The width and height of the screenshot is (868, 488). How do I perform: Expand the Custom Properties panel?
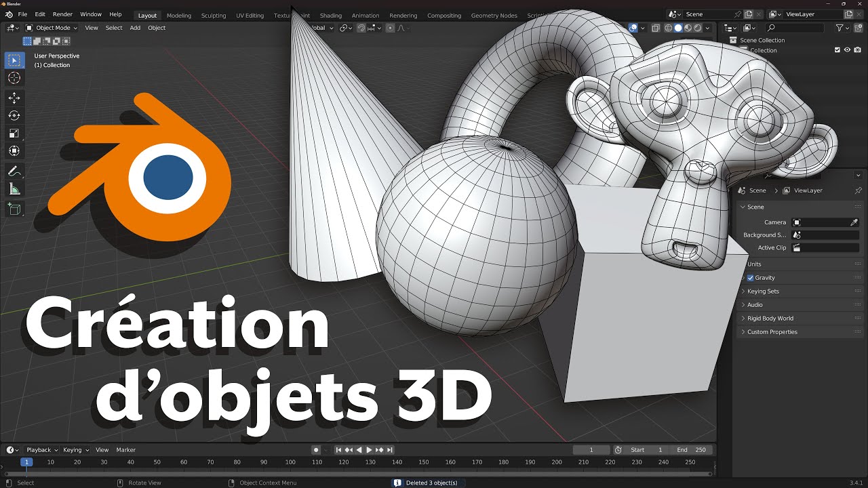(x=800, y=332)
